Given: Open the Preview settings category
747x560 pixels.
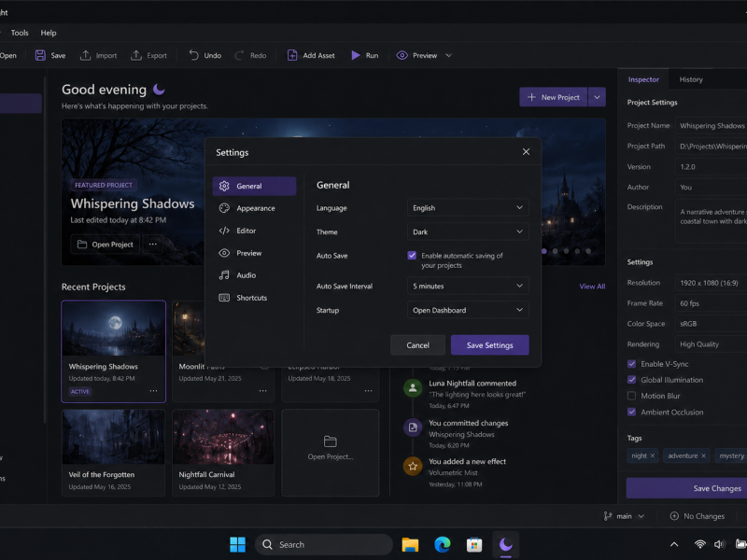Looking at the screenshot, I should [254, 253].
